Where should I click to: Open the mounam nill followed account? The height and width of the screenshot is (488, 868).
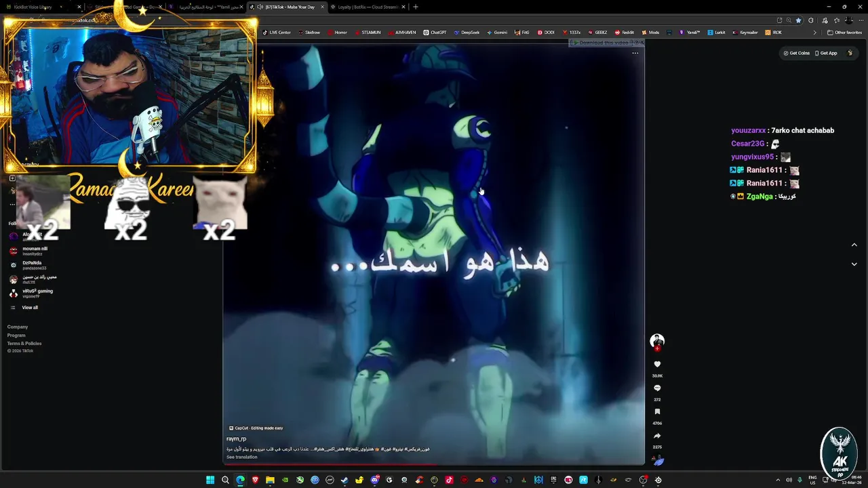pyautogui.click(x=28, y=251)
